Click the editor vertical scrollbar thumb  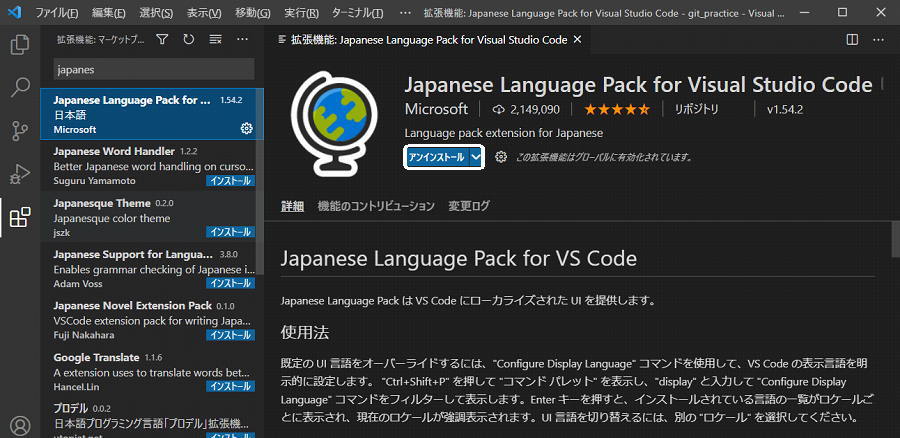895,238
